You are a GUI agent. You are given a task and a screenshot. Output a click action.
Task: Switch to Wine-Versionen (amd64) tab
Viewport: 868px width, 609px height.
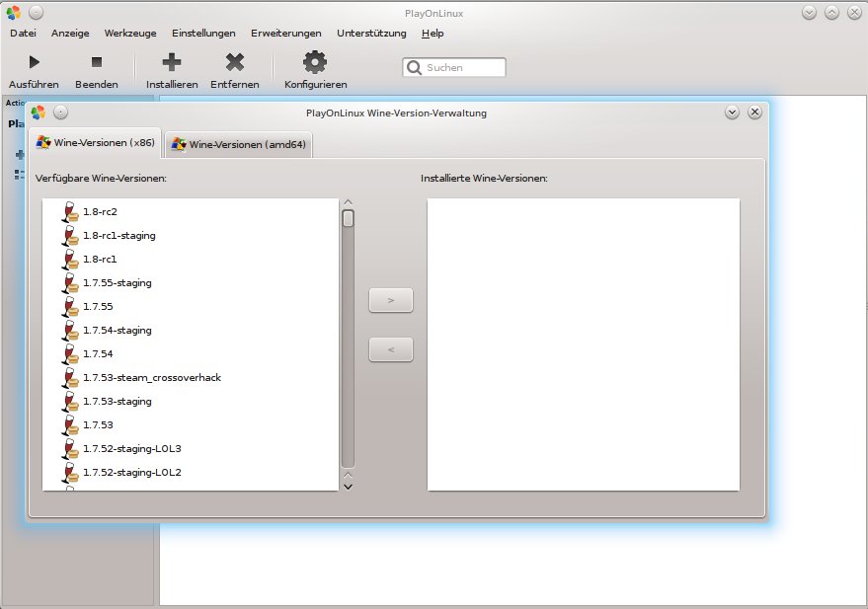239,144
